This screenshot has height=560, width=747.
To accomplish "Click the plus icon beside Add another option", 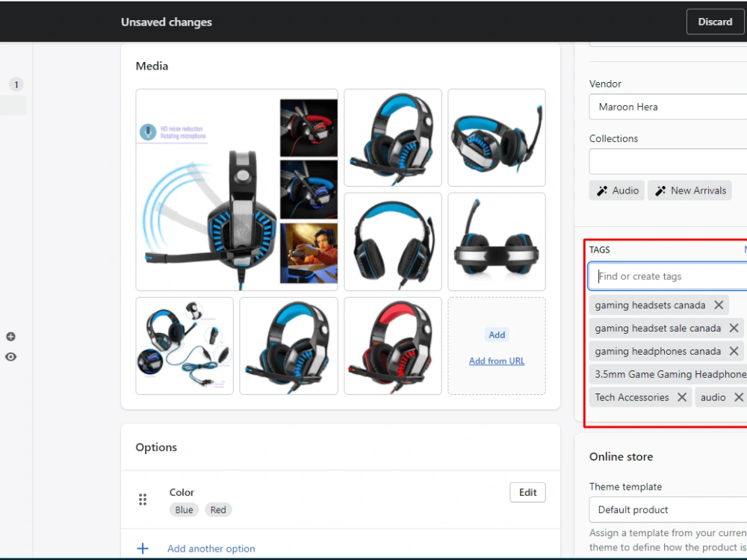I will point(143,549).
